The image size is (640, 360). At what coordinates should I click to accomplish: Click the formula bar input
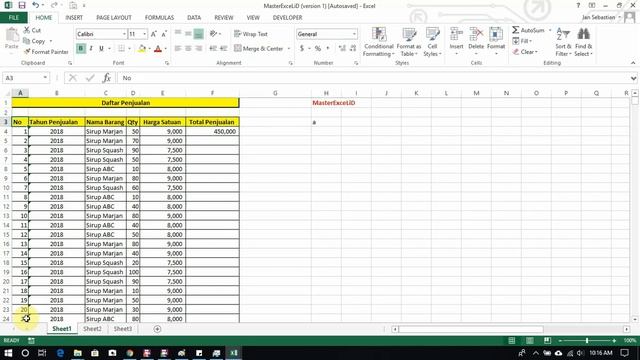point(373,78)
